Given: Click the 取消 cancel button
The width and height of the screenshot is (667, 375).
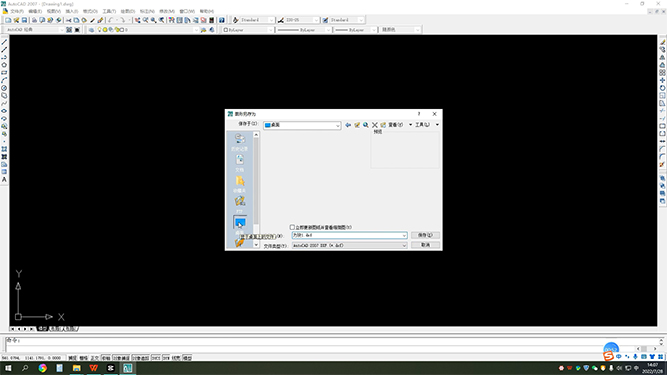Looking at the screenshot, I should [x=425, y=245].
